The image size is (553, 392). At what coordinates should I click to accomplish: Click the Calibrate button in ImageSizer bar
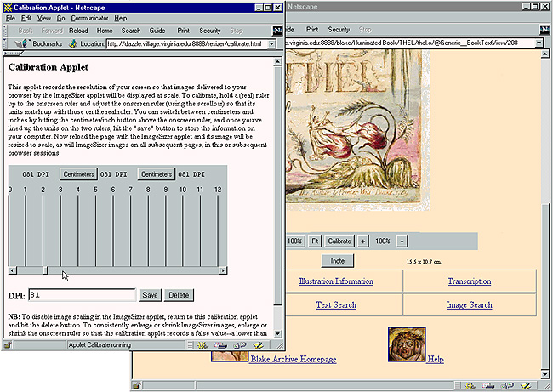[x=339, y=241]
